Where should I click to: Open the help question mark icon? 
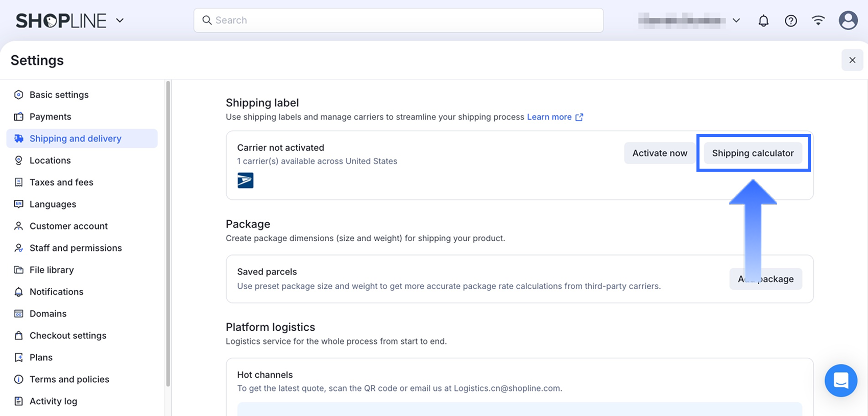(791, 20)
